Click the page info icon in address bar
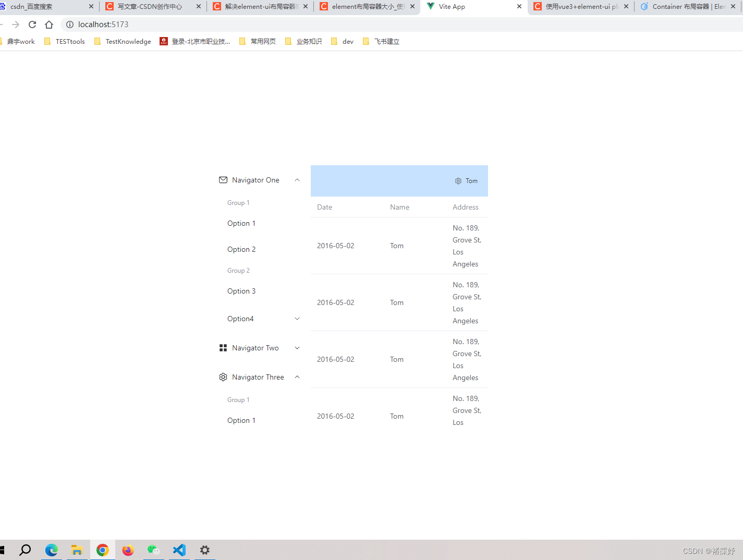Viewport: 743px width, 560px height. 69,24
